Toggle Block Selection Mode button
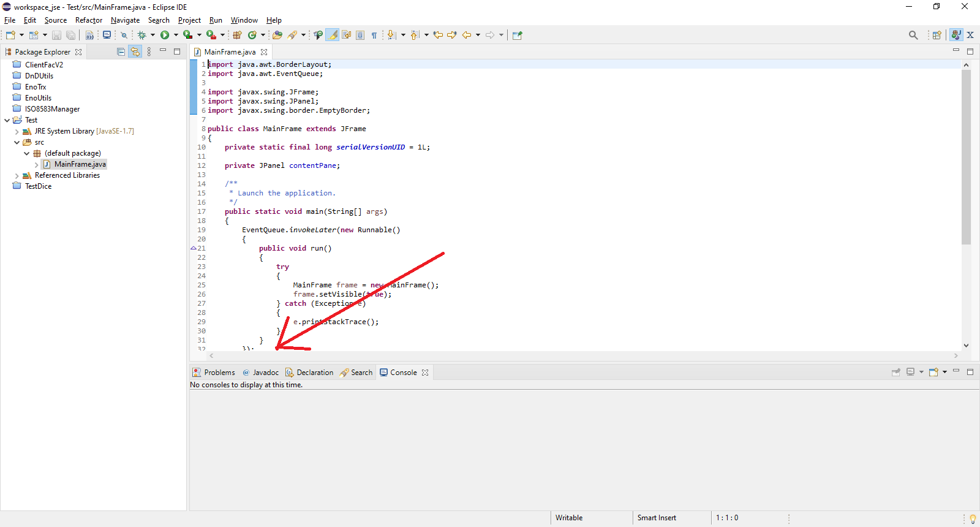The width and height of the screenshot is (980, 527). coord(360,35)
